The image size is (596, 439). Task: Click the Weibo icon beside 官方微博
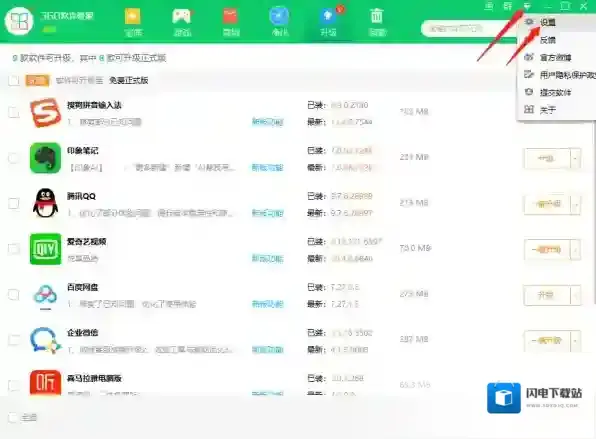(x=529, y=57)
